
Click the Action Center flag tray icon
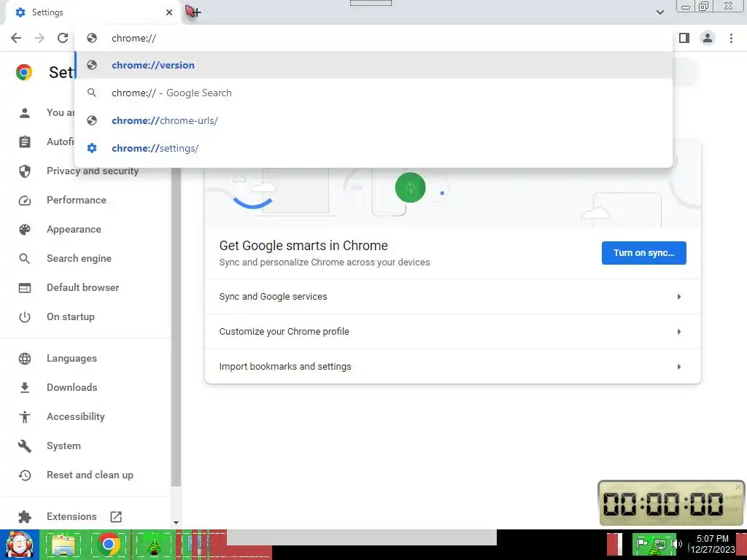642,542
